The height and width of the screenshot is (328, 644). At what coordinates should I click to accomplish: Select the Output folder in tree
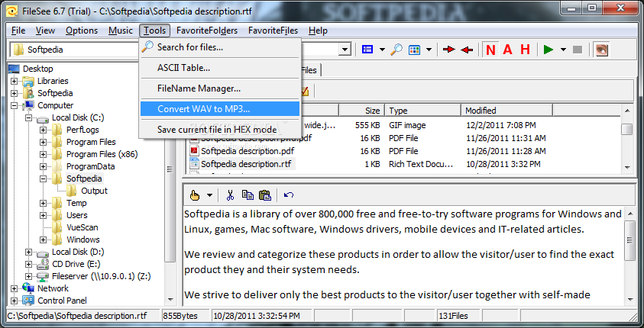click(94, 191)
